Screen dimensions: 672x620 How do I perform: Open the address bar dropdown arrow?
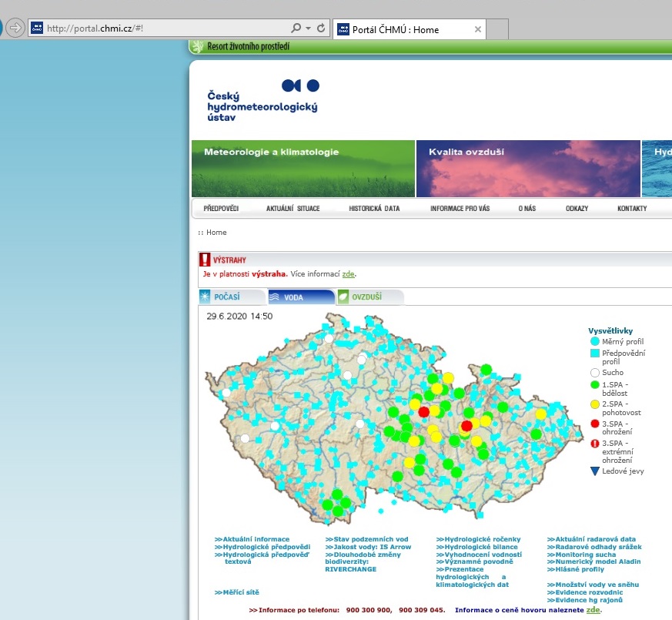click(308, 28)
